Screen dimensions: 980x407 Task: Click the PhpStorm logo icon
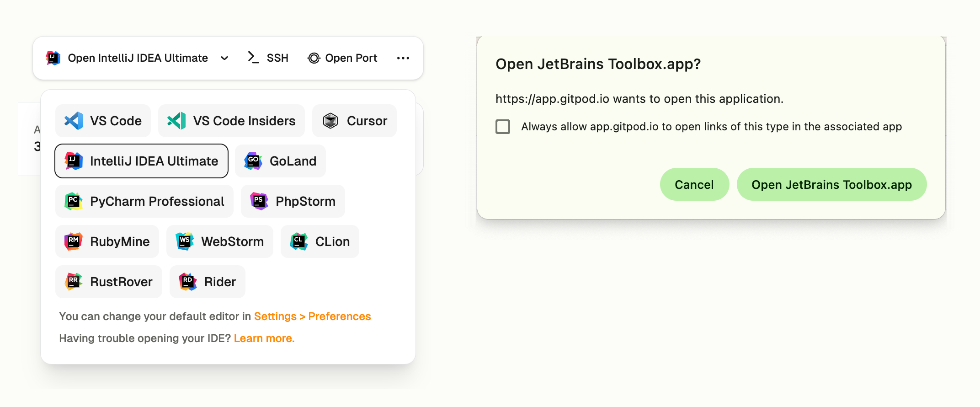click(259, 201)
